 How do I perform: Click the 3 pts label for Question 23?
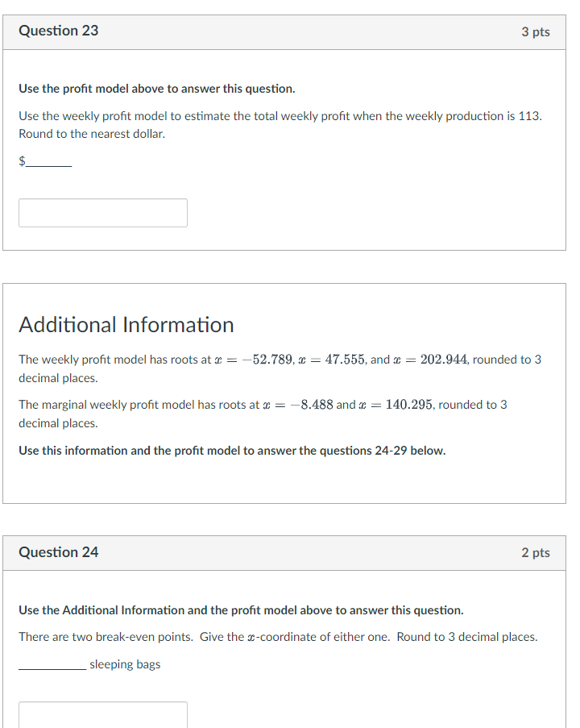click(x=538, y=31)
